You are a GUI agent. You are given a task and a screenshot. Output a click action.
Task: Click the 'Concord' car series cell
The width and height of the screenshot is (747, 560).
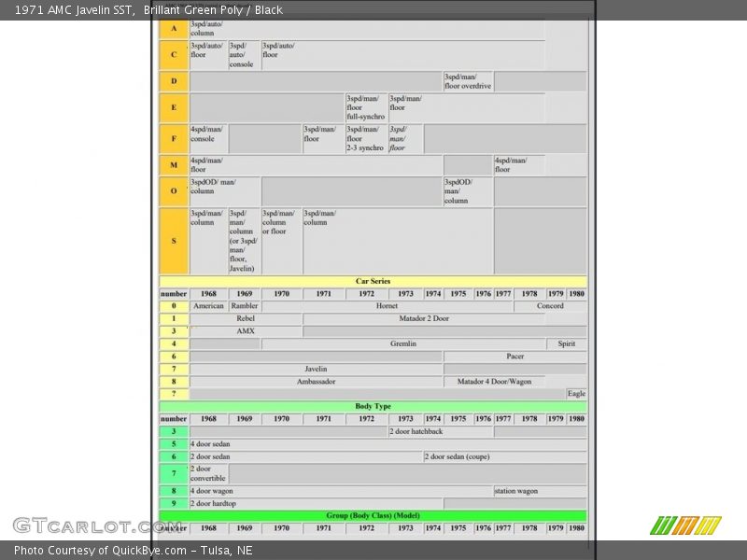point(550,306)
